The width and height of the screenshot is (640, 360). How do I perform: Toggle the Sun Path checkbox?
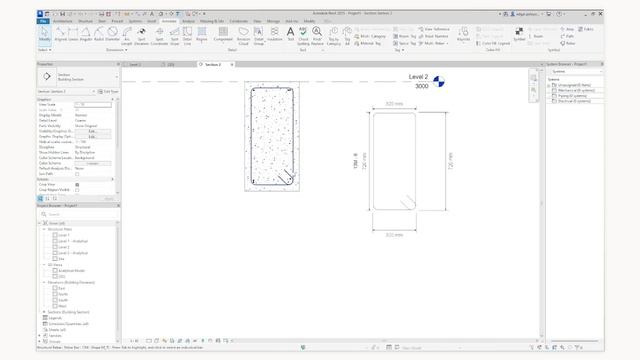pos(77,174)
